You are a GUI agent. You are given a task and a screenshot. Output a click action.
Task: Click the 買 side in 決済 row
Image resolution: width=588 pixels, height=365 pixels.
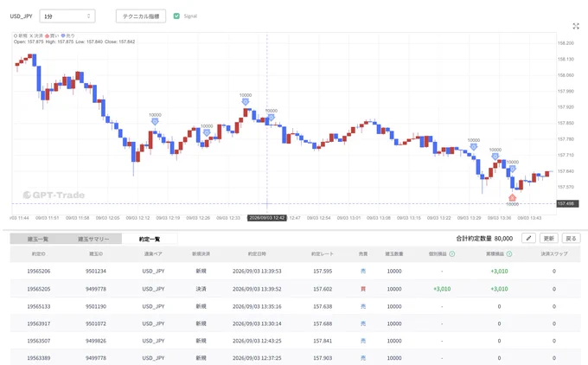(x=363, y=289)
